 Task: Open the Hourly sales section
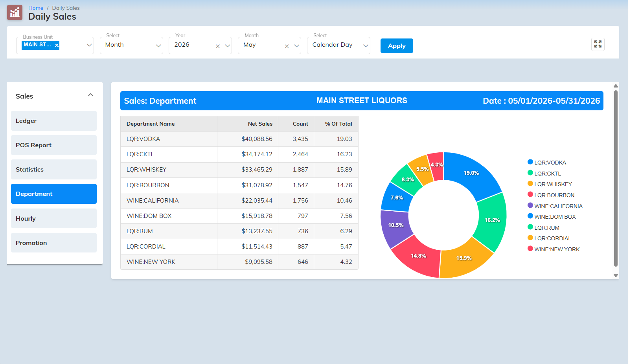54,218
